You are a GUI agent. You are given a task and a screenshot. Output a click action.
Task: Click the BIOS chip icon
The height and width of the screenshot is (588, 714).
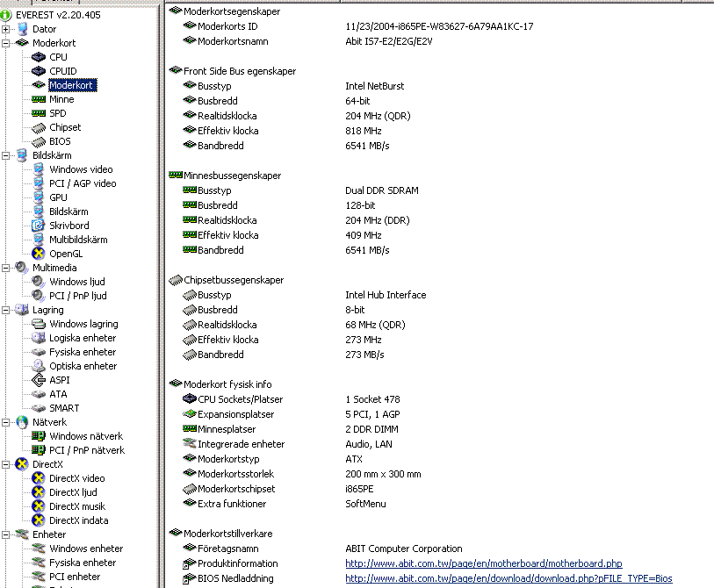point(39,142)
